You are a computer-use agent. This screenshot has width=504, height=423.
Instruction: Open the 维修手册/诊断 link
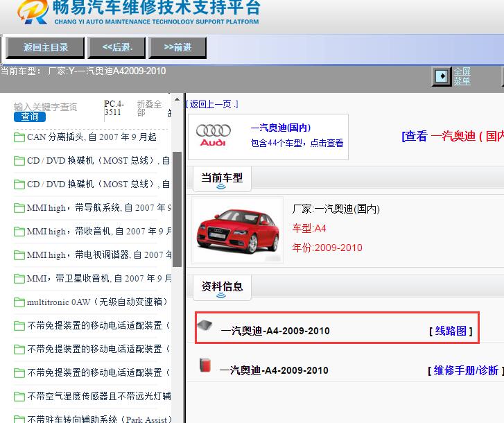[x=466, y=370]
